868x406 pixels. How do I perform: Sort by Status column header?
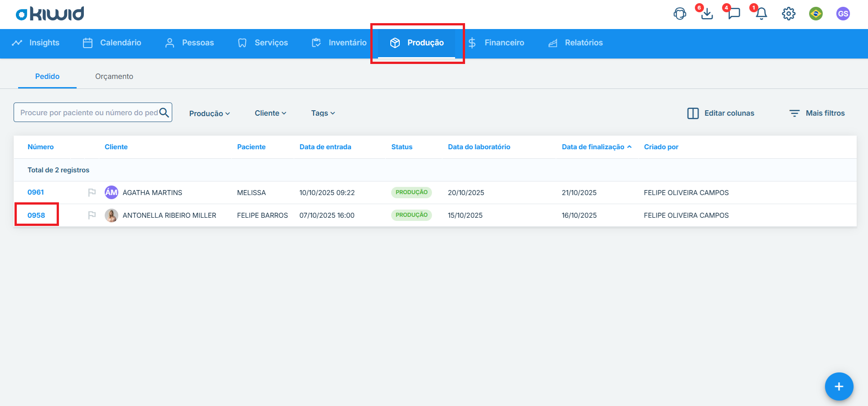point(402,147)
